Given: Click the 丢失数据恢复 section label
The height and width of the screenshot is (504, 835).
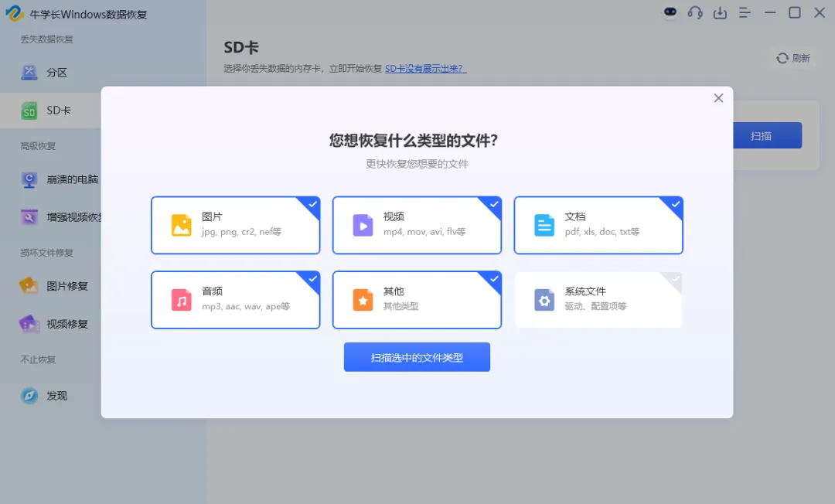Looking at the screenshot, I should [47, 39].
